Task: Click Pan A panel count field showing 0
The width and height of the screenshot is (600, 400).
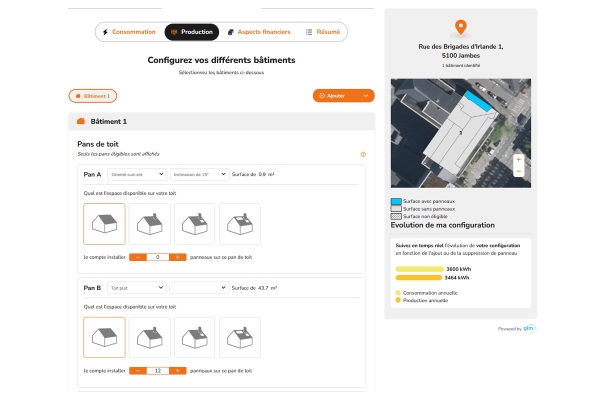Action: [158, 257]
